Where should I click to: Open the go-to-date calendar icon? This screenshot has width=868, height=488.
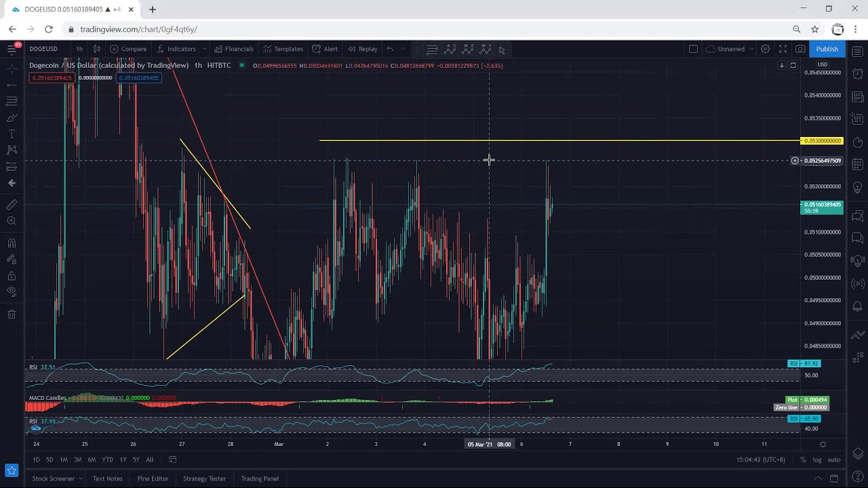(x=172, y=460)
